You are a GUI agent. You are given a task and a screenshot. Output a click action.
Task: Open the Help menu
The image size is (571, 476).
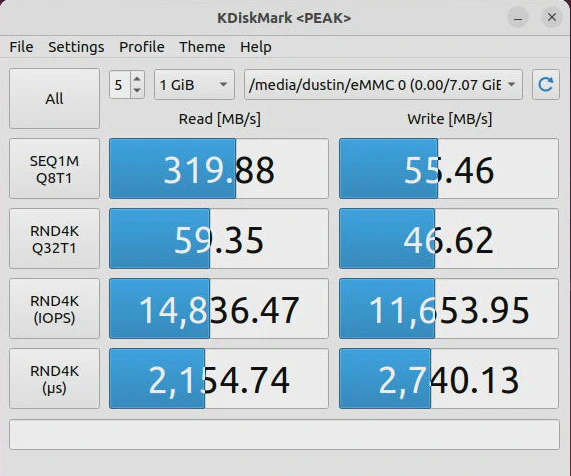point(256,47)
